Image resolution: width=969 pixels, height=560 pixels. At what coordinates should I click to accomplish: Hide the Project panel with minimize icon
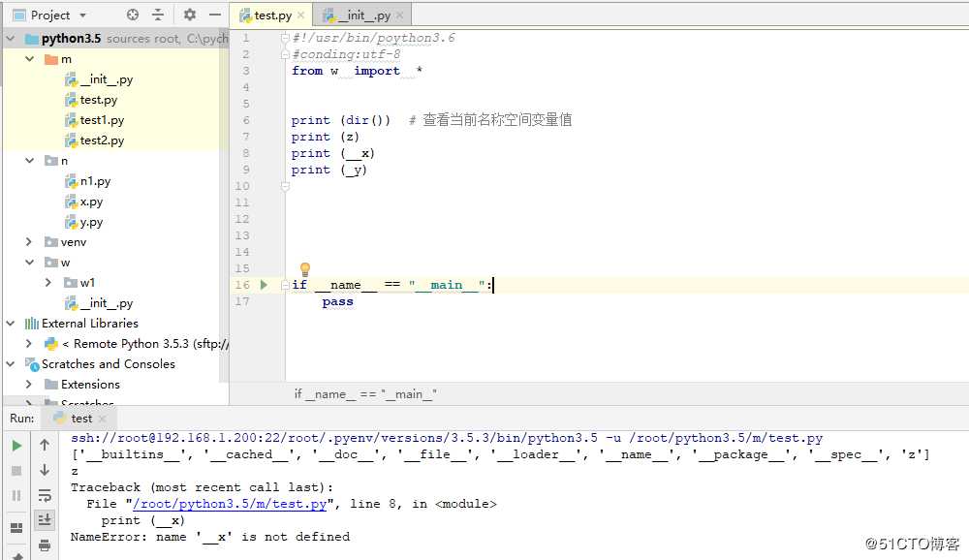click(214, 15)
